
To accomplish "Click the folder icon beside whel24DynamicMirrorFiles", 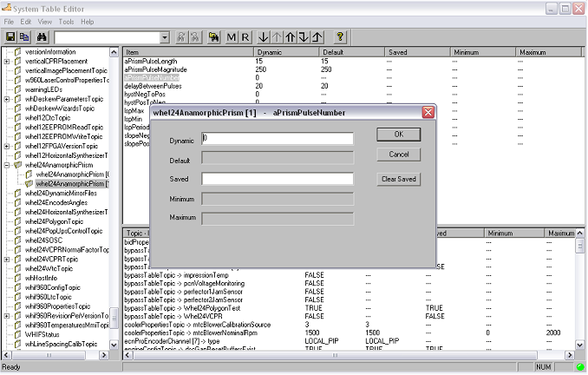I will tap(17, 194).
